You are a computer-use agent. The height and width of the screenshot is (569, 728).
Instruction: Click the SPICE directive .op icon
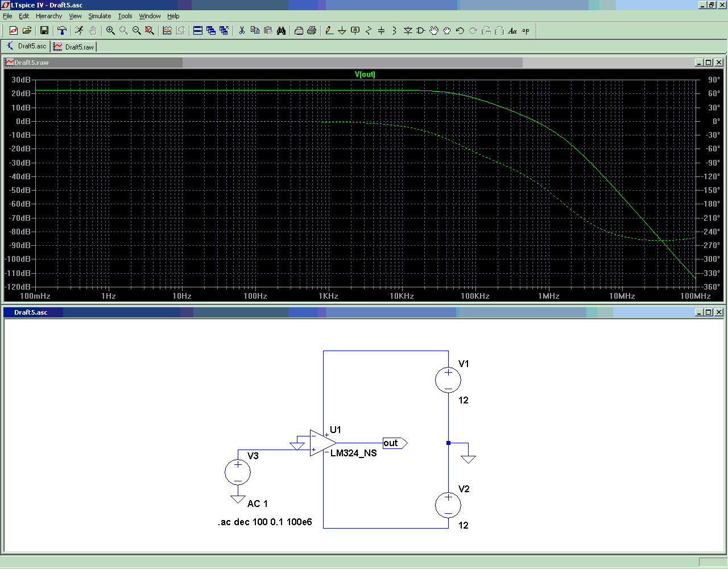point(526,31)
